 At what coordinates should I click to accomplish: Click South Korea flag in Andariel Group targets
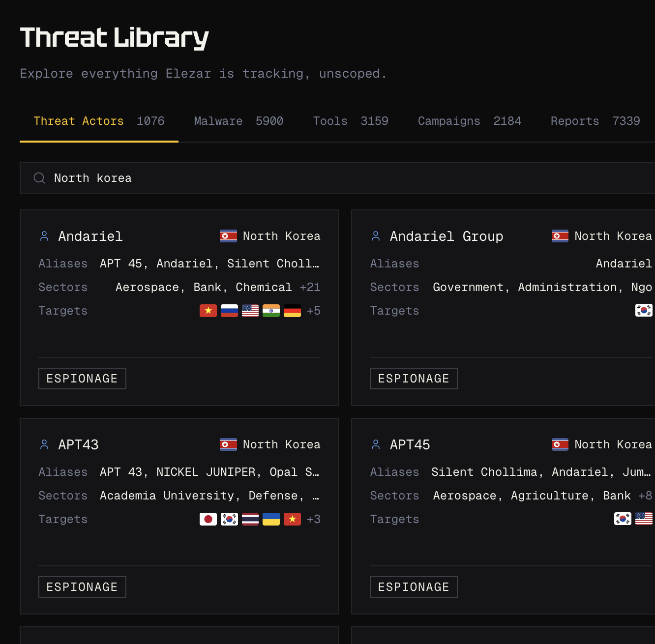click(644, 310)
